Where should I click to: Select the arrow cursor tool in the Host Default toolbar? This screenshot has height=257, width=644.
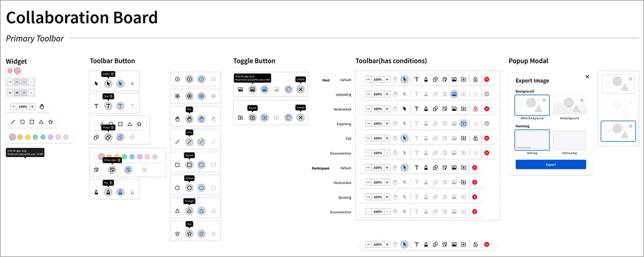pyautogui.click(x=404, y=80)
